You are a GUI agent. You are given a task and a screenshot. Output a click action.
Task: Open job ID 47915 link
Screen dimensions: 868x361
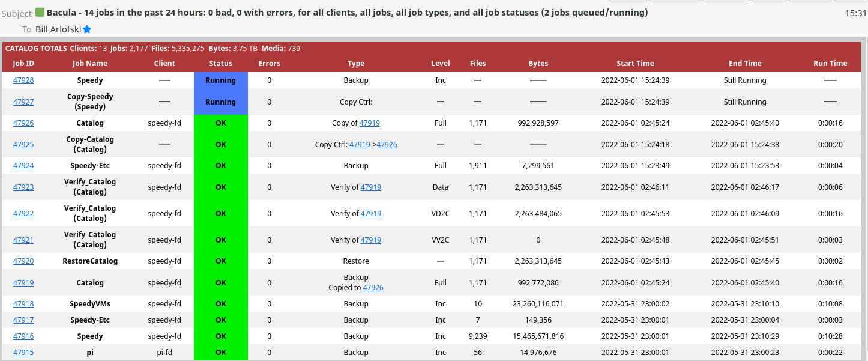tap(23, 353)
